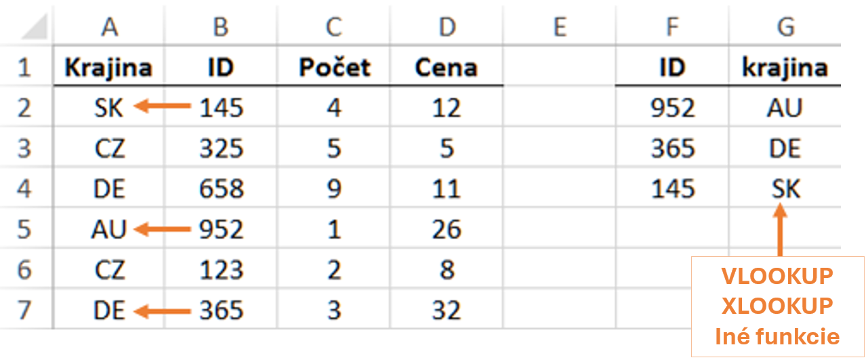Select cell D7 with value 32
The image size is (868, 362).
point(446,311)
